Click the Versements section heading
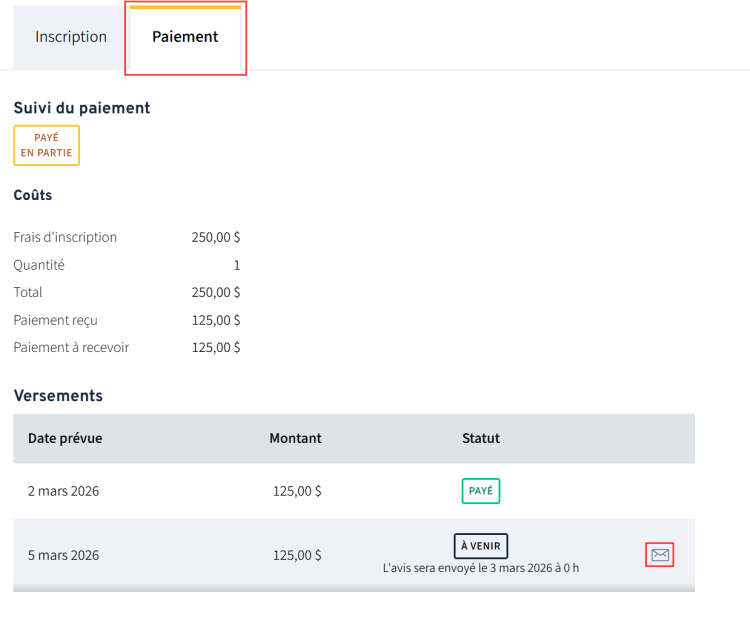This screenshot has width=750, height=621. (58, 395)
